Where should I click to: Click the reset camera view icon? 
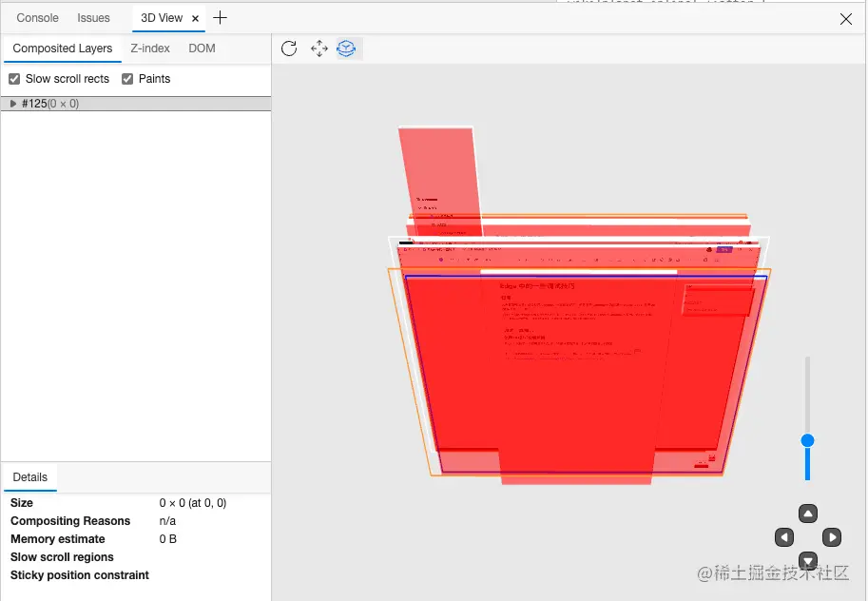pyautogui.click(x=289, y=48)
